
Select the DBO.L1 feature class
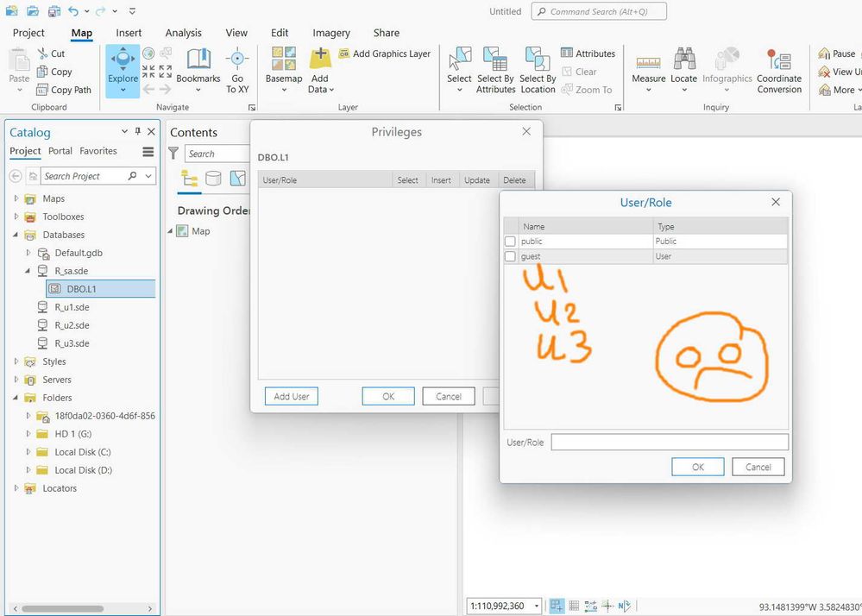tap(101, 289)
